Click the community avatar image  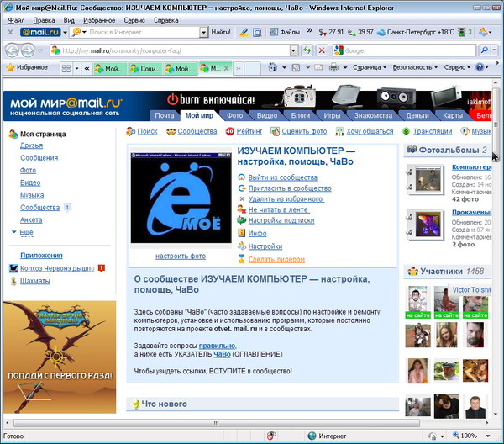181,198
